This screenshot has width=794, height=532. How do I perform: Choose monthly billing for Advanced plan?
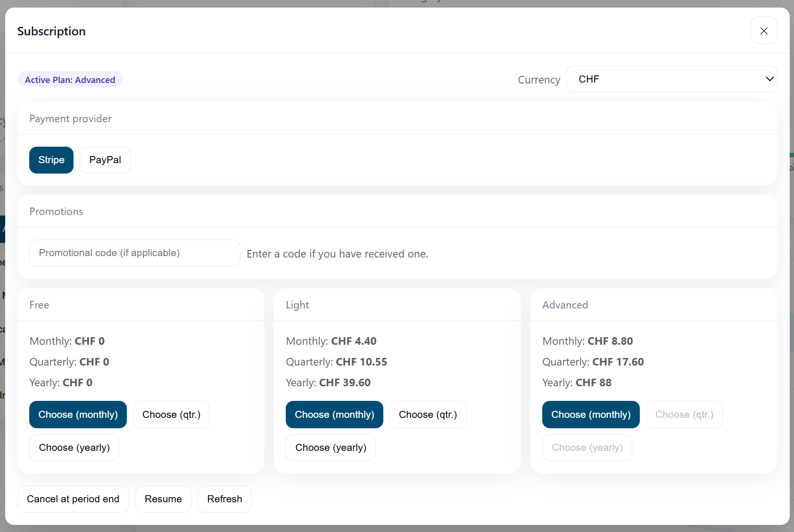(590, 415)
